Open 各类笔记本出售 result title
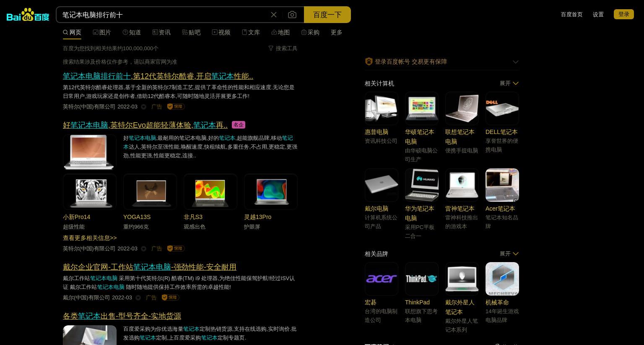 coord(122,316)
